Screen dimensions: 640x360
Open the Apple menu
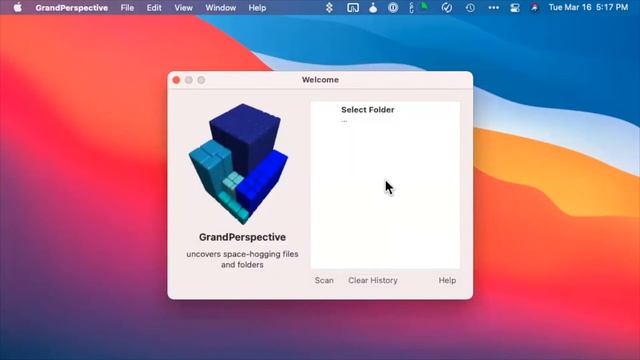point(18,7)
